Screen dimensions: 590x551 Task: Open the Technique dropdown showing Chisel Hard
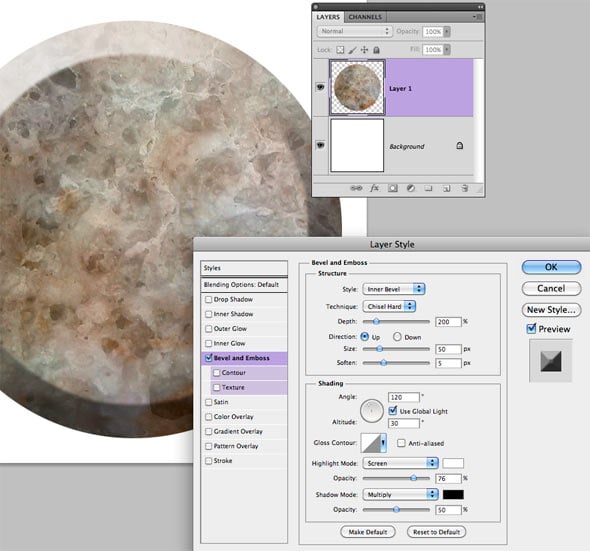click(389, 306)
